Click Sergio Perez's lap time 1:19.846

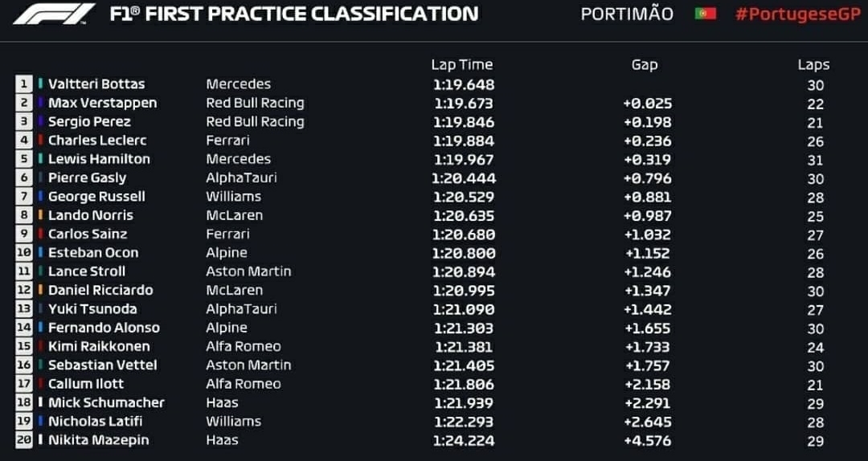(x=464, y=121)
